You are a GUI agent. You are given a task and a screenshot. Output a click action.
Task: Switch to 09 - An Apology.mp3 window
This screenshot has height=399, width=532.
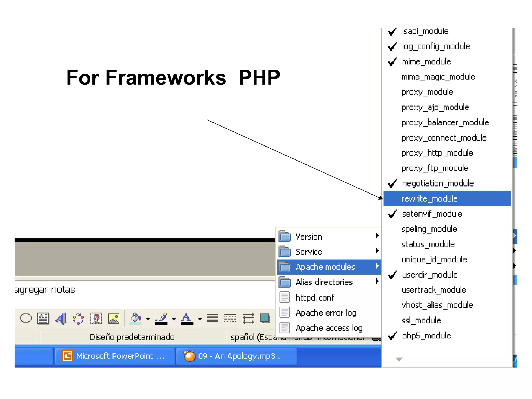pos(237,356)
